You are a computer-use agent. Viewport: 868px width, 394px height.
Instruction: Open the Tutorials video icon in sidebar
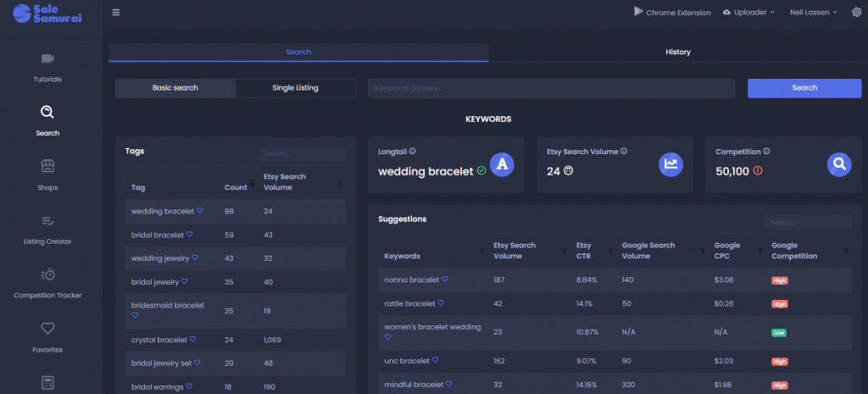pyautogui.click(x=47, y=58)
